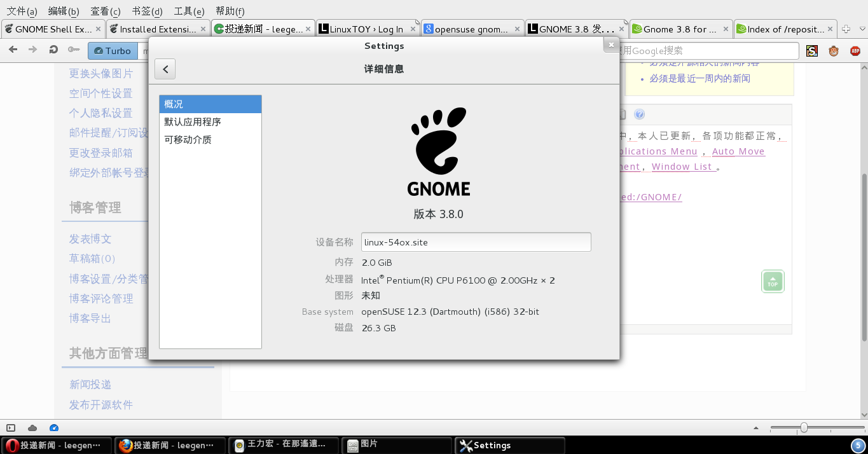Screen dimensions: 868x454
Task: Close the GNOME Shell Ex... tab
Action: 99,29
